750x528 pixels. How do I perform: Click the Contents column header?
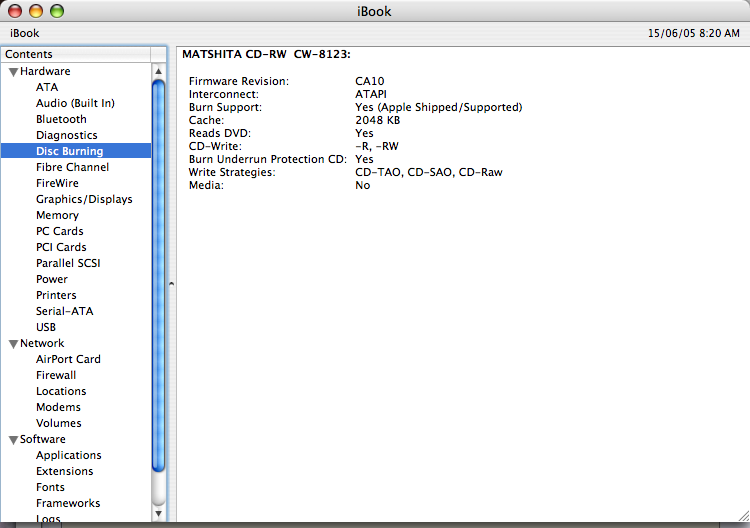coord(76,54)
